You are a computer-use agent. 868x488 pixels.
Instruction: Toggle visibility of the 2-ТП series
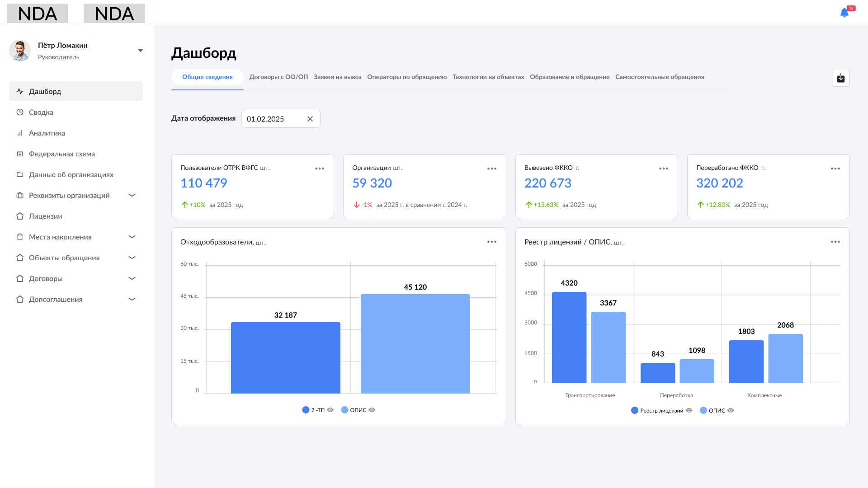(330, 410)
